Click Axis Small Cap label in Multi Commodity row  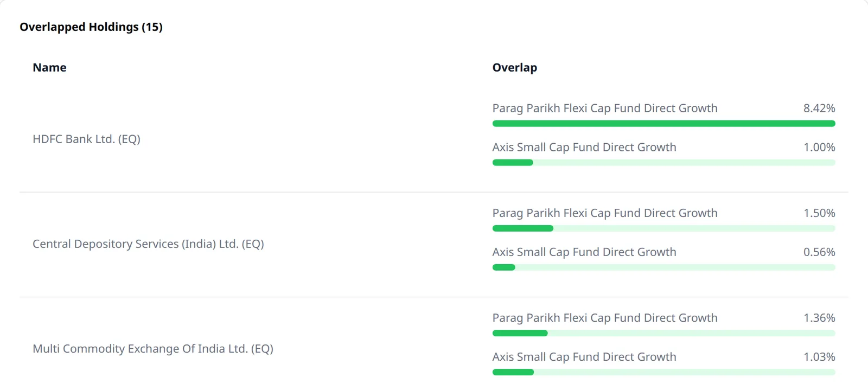click(x=584, y=357)
